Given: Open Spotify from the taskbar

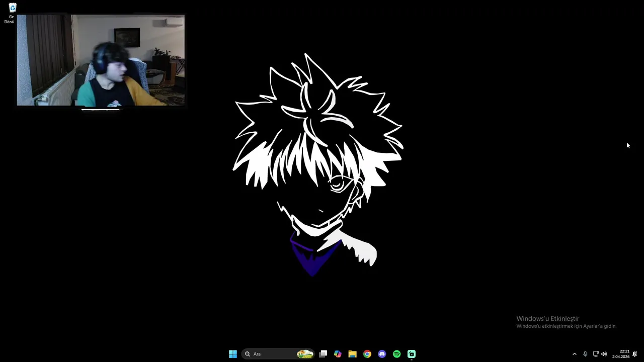Looking at the screenshot, I should (x=396, y=354).
